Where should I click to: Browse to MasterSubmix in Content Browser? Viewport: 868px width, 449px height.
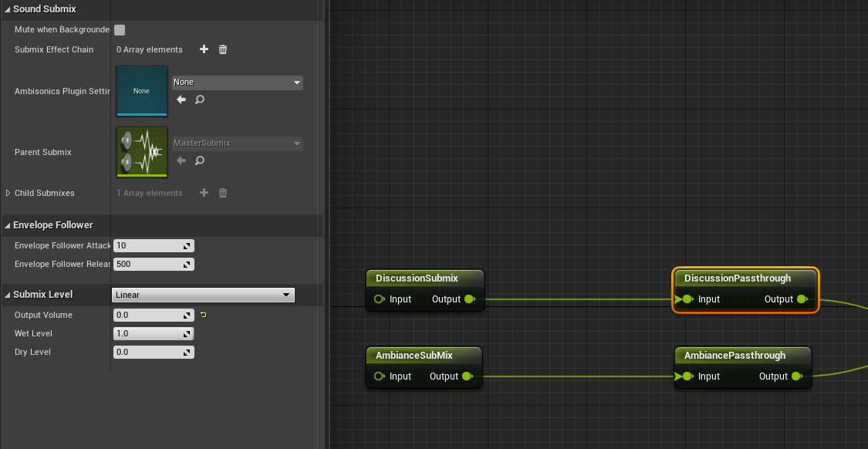200,160
